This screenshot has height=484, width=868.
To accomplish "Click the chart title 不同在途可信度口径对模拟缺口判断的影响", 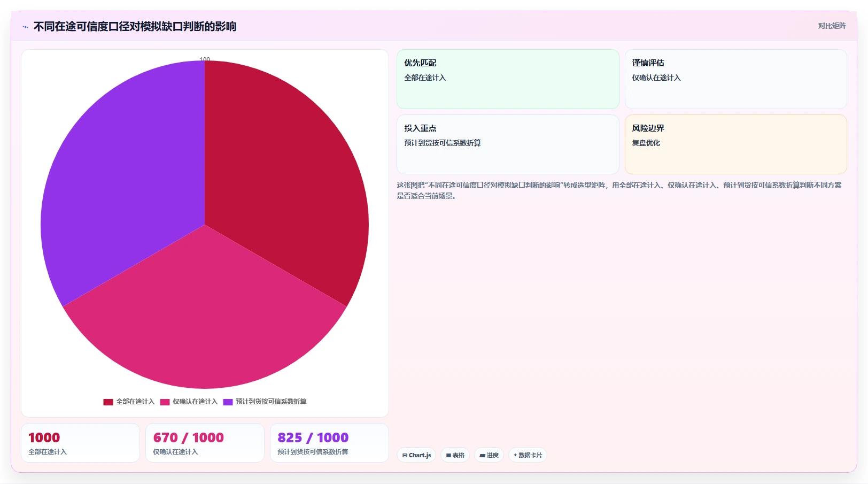I will point(135,26).
